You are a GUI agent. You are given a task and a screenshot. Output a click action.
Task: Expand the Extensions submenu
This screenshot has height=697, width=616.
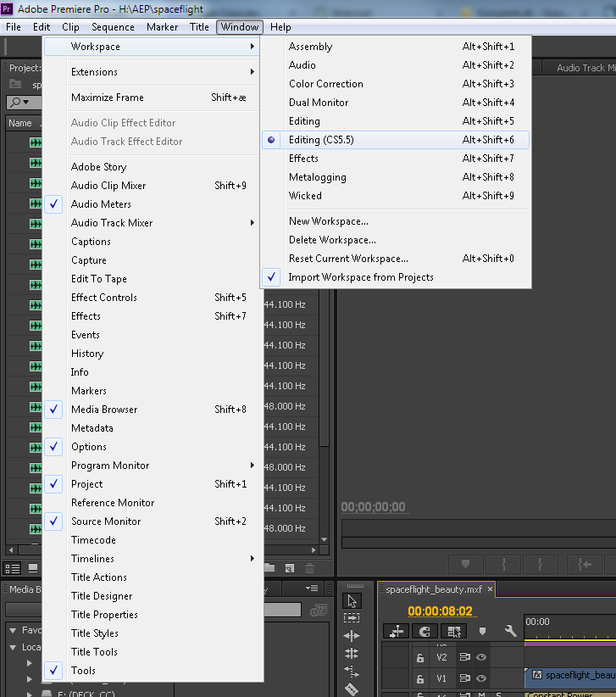pyautogui.click(x=151, y=72)
